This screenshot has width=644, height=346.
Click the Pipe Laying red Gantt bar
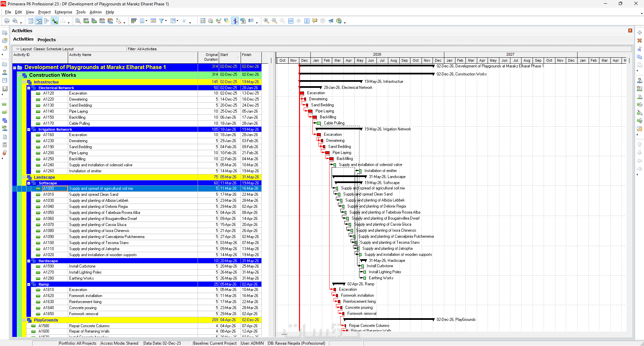point(310,111)
